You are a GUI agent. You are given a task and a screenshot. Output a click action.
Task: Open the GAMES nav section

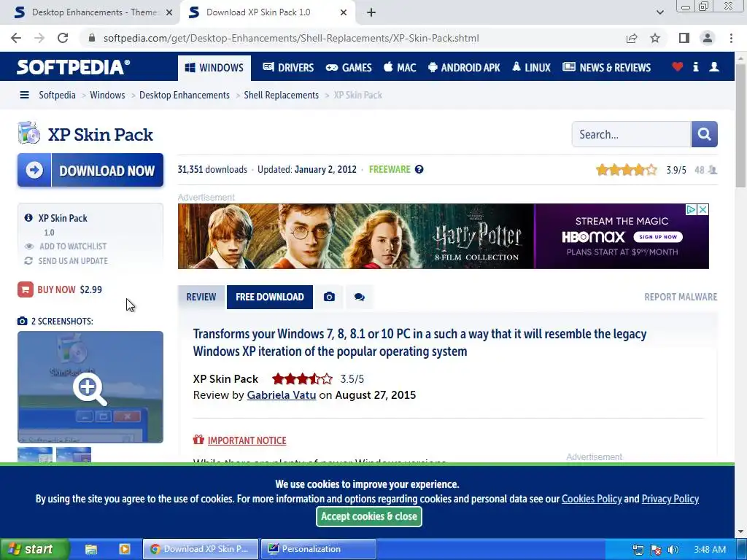pyautogui.click(x=349, y=68)
